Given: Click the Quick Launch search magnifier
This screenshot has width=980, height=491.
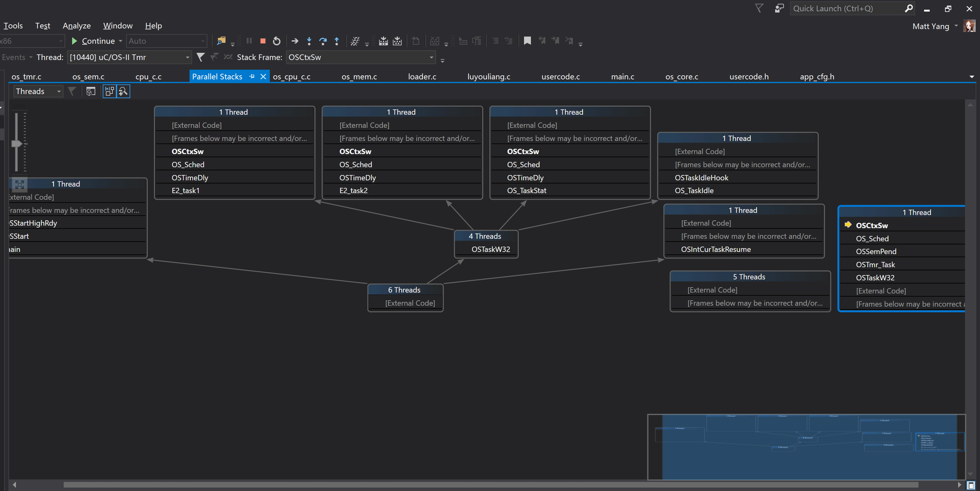Looking at the screenshot, I should tap(908, 8).
